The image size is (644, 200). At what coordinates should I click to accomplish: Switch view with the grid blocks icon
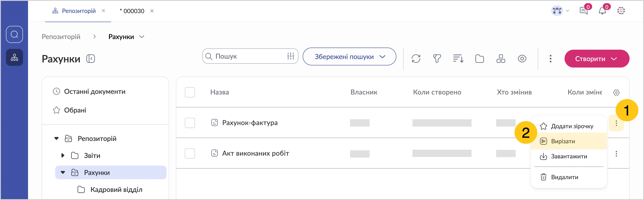point(500,59)
